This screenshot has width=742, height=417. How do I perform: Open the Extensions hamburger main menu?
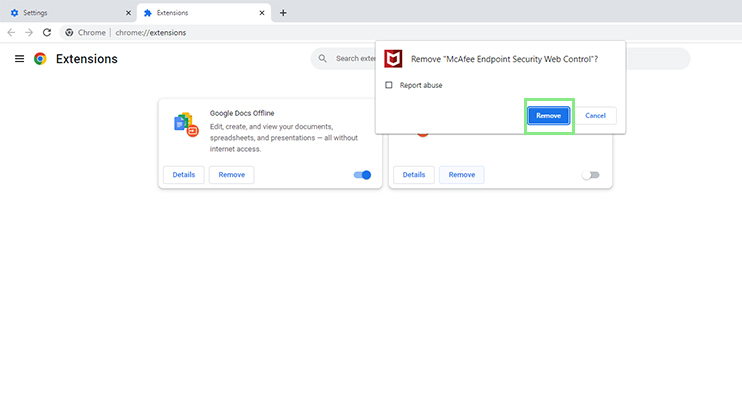pos(19,59)
